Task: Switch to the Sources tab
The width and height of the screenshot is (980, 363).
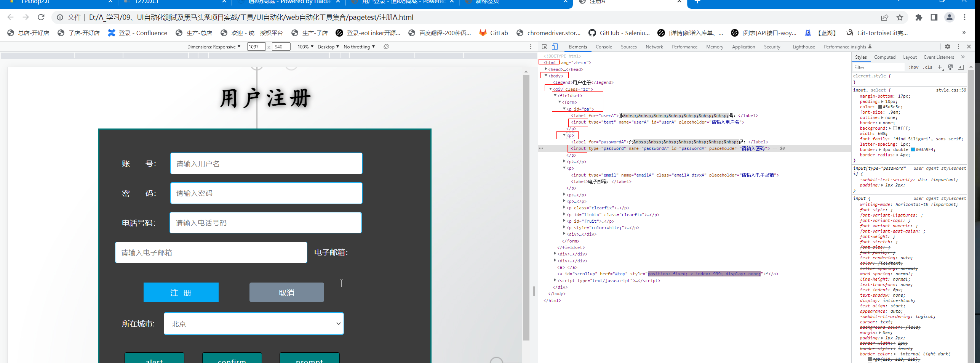Action: tap(628, 47)
